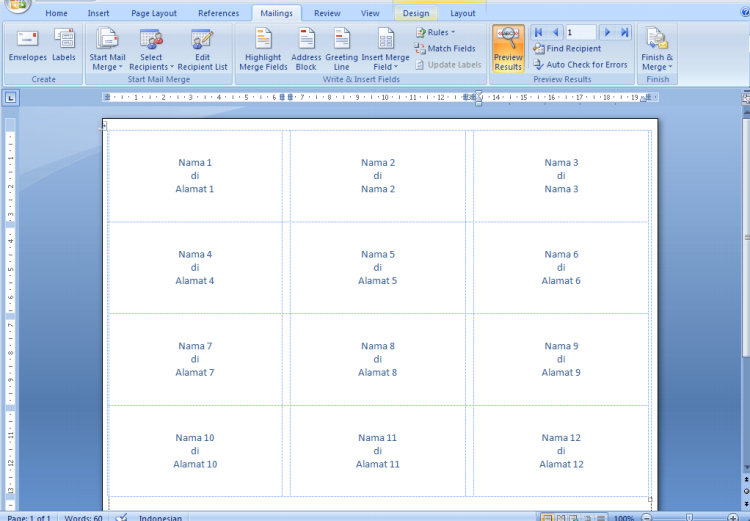The width and height of the screenshot is (750, 521).
Task: Open the Page Layout tab
Action: (x=154, y=13)
